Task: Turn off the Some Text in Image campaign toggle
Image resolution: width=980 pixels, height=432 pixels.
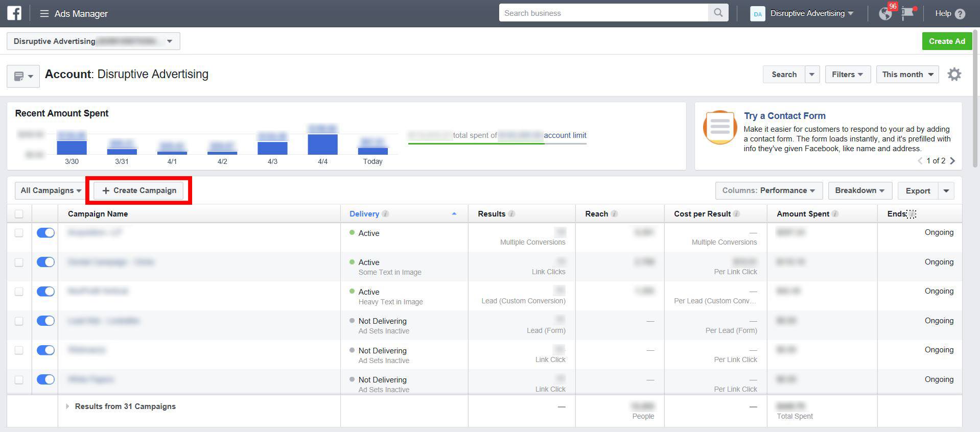Action: coord(45,262)
